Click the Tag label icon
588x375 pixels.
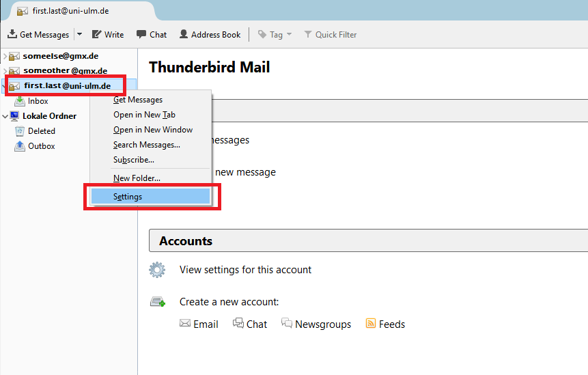point(262,35)
